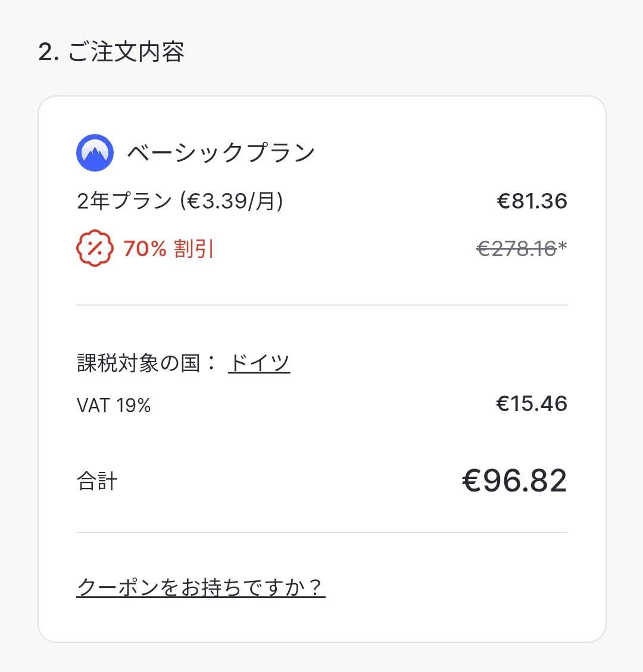Screen dimensions: 643x672
Task: Click the 2. ご注文内容 section heading
Action: pos(111,52)
